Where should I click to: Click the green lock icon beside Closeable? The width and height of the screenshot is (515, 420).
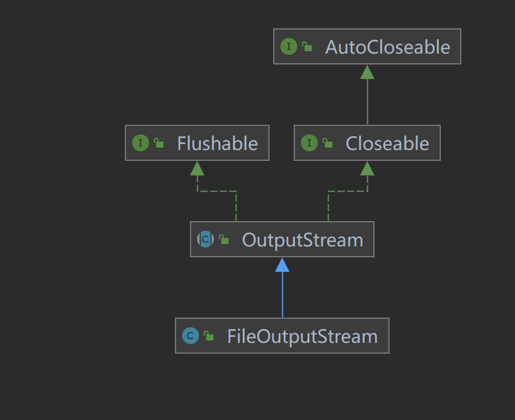[x=327, y=143]
